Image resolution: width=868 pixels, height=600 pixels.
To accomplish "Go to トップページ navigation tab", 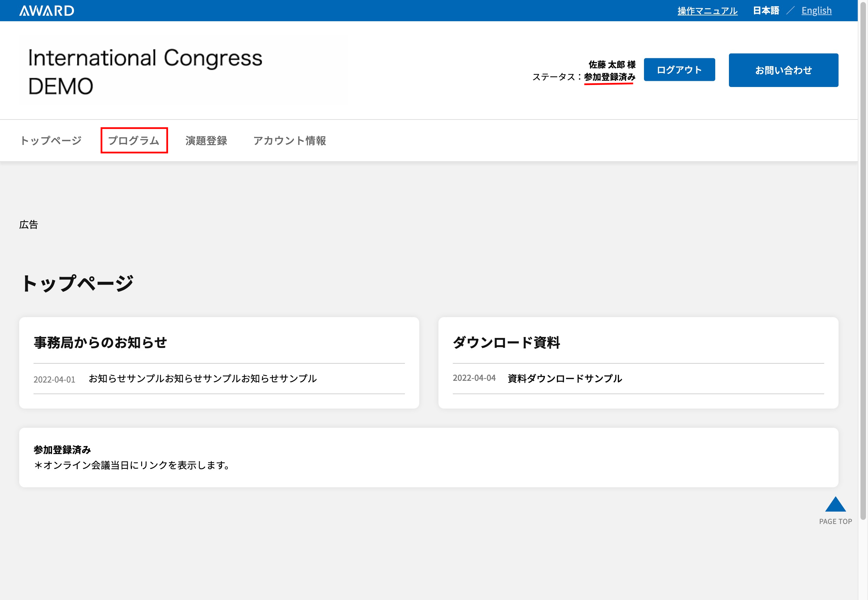I will 51,141.
